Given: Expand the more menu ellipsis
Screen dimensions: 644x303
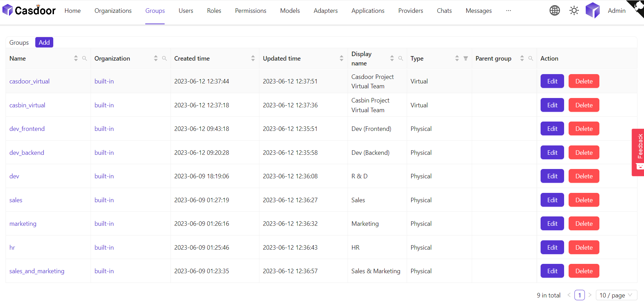Looking at the screenshot, I should pos(508,11).
